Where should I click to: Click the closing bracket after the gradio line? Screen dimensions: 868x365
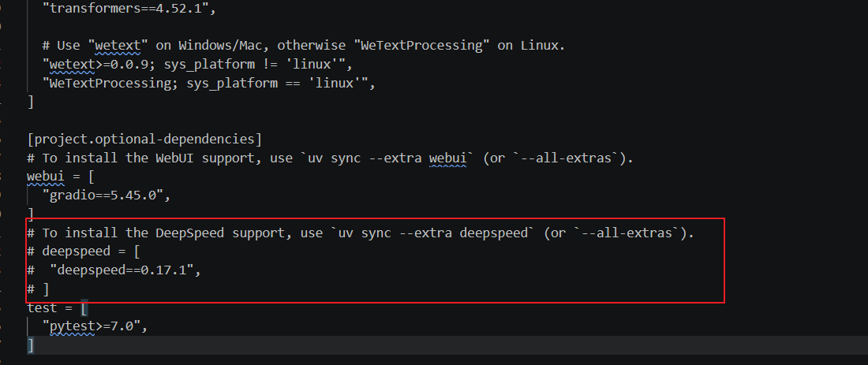[31, 214]
